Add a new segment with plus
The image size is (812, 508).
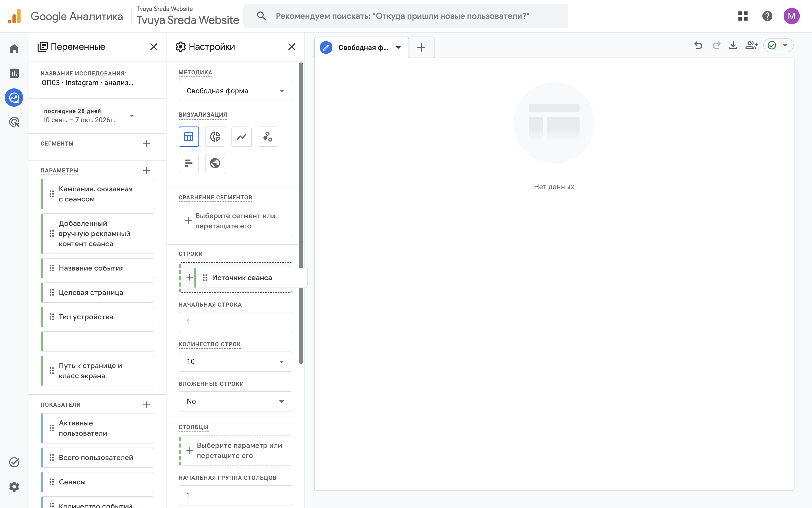[x=147, y=144]
